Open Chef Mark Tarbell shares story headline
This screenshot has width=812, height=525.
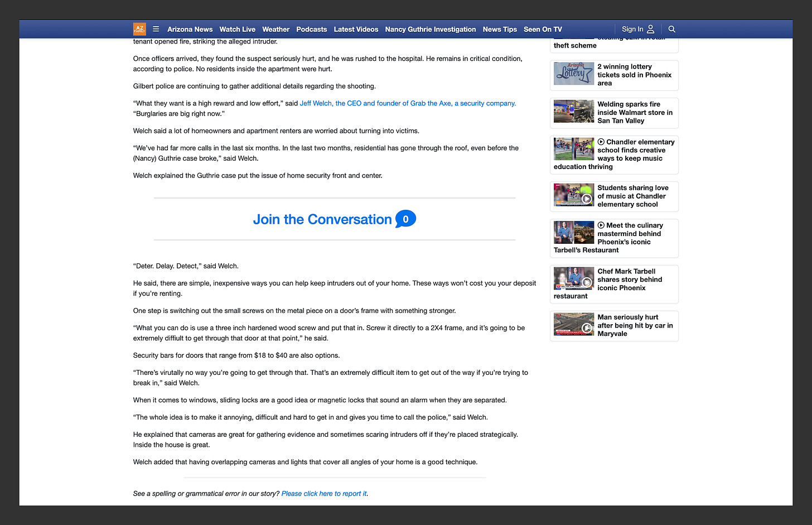click(x=608, y=283)
